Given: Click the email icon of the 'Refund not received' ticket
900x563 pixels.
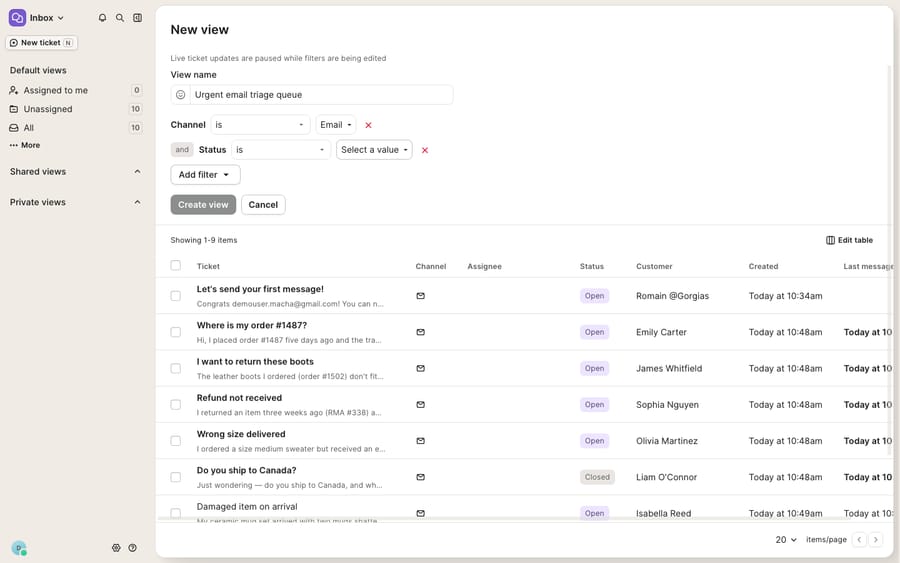Looking at the screenshot, I should point(421,405).
